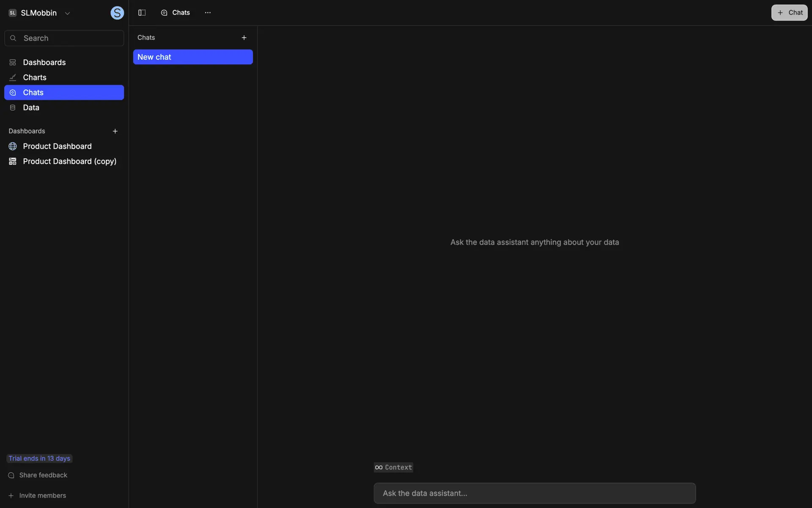Click the Product Dashboard (copy) grid icon
This screenshot has width=812, height=508.
coord(13,161)
